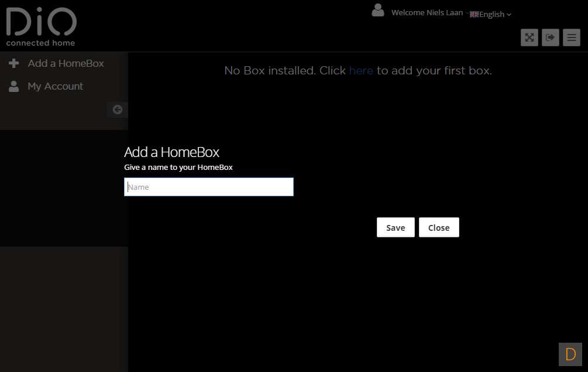
Task: Click the Welcome Niels Laan text
Action: (427, 13)
